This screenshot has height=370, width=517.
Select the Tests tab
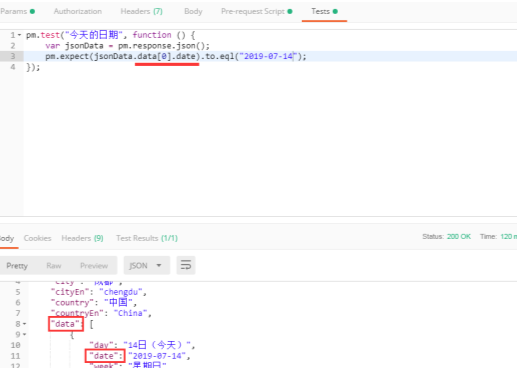[324, 11]
